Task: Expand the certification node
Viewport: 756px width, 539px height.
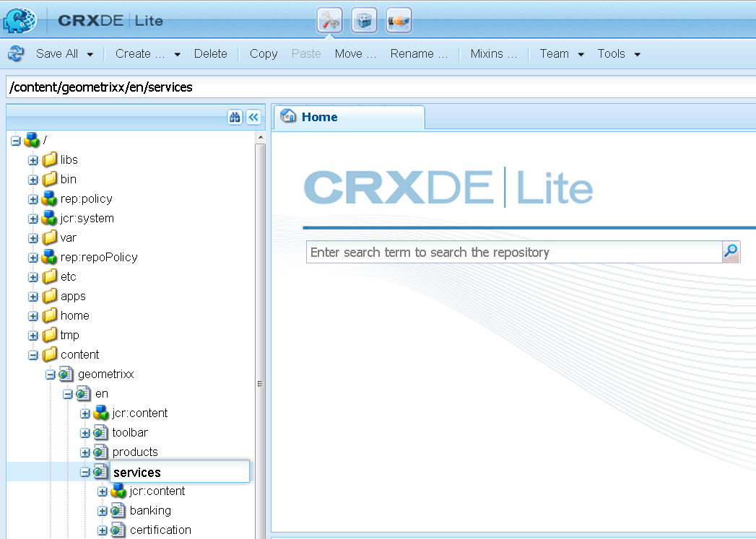Action: click(x=103, y=530)
